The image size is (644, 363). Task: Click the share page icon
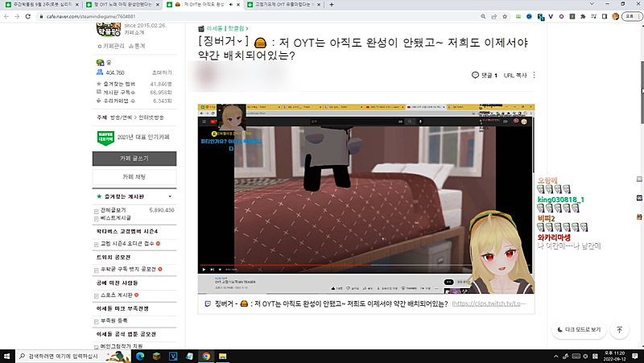(x=493, y=16)
